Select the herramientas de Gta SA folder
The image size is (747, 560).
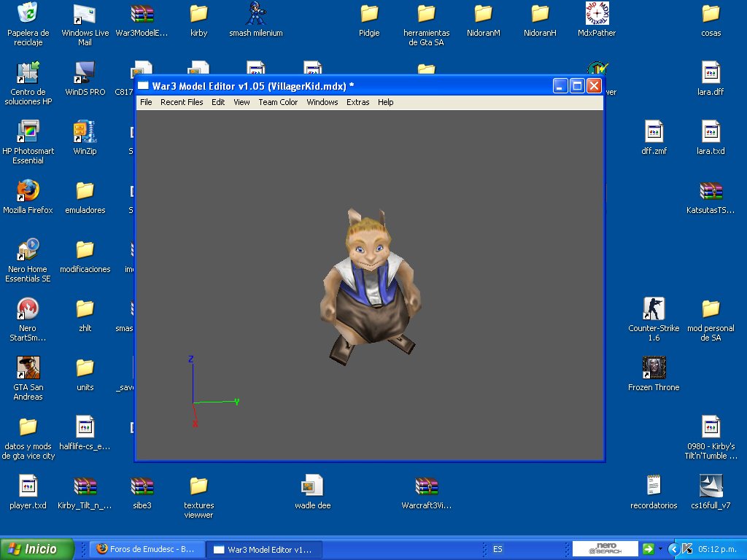coord(426,24)
